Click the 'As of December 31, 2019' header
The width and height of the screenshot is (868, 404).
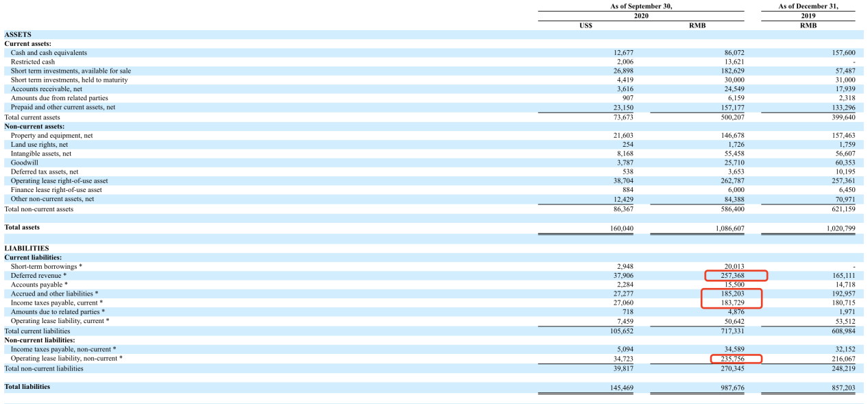click(x=808, y=11)
